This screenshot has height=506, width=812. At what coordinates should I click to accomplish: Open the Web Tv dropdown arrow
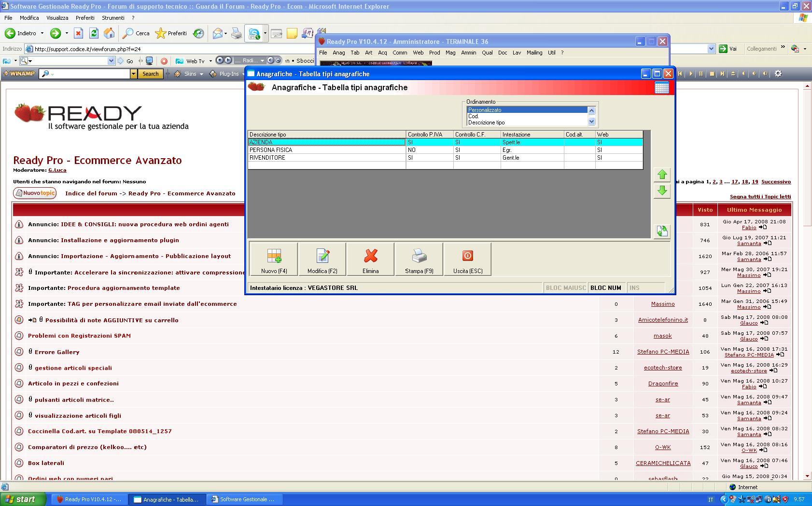211,61
